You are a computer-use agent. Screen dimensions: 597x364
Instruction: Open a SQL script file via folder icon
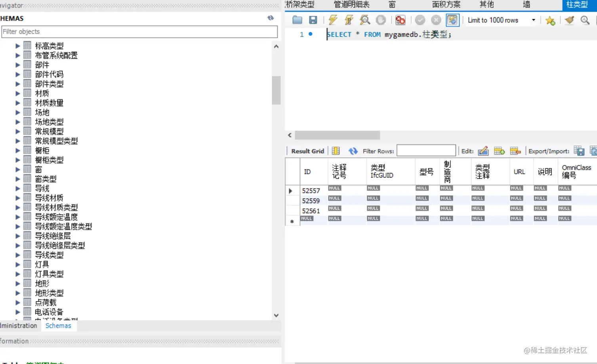[x=297, y=20]
